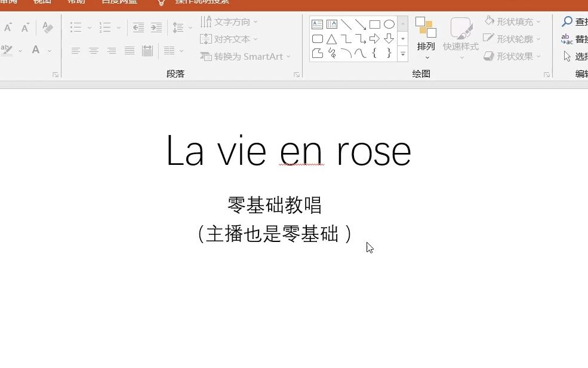This screenshot has height=368, width=588.
Task: Pick the Right Arrow block shape
Action: [375, 39]
